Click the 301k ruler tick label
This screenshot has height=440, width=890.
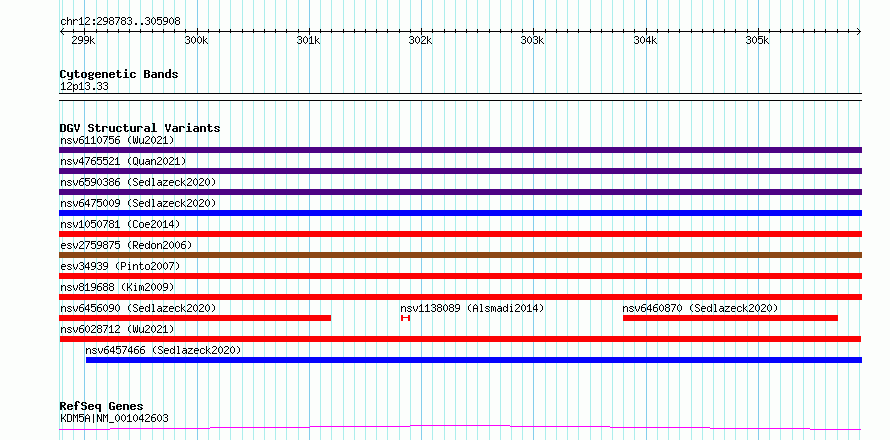pos(309,40)
